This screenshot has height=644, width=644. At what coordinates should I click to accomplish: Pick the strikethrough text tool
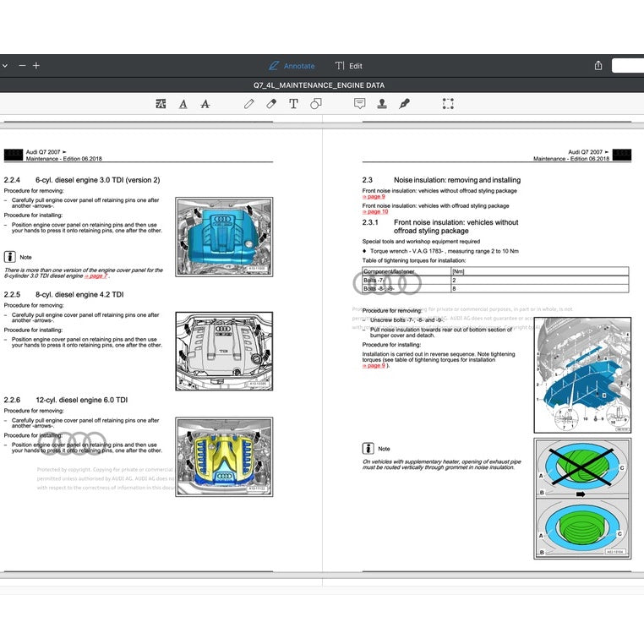point(205,104)
